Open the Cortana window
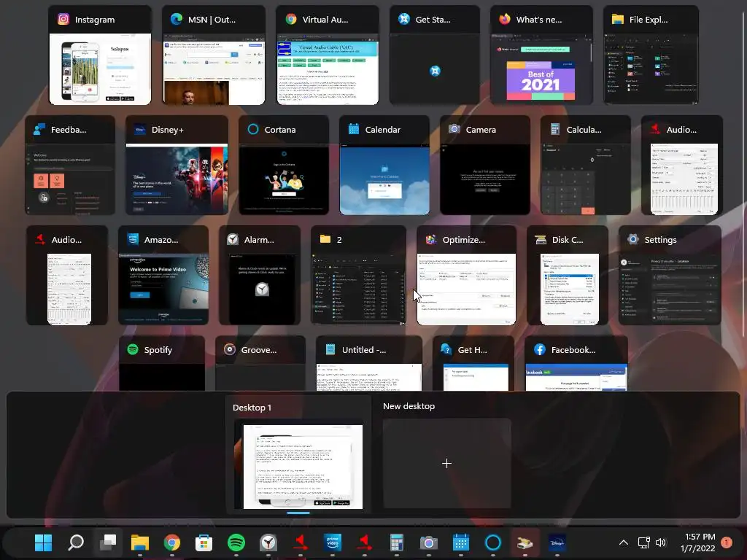 284,166
